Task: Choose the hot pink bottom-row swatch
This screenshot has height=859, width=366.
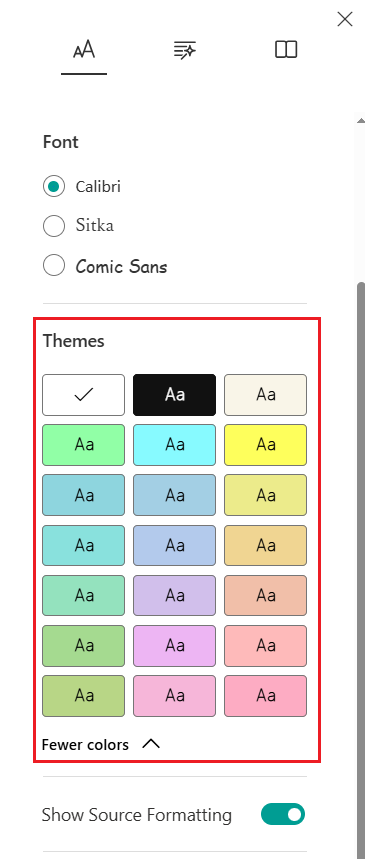Action: (265, 696)
